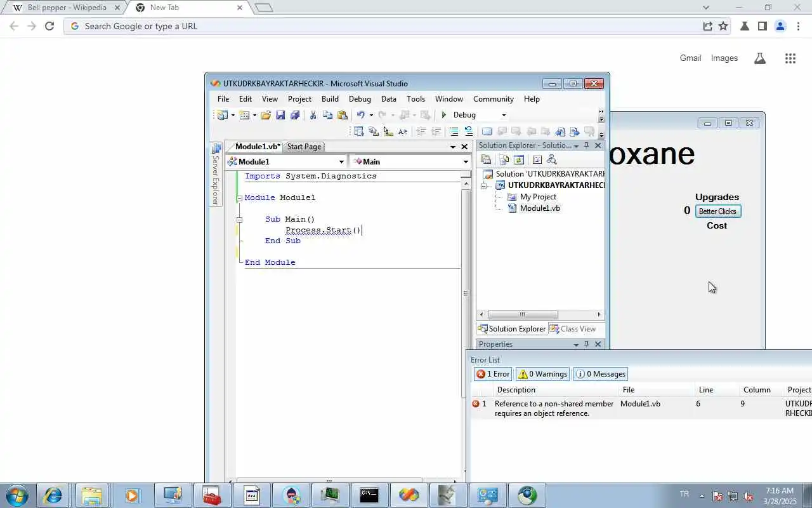Toggle the 1 Error filter button

(493, 374)
